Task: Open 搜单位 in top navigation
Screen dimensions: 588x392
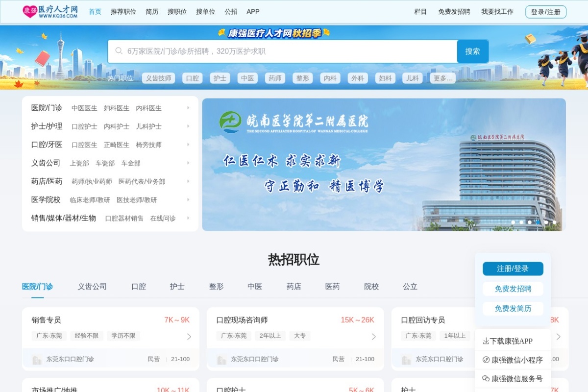Action: pyautogui.click(x=206, y=12)
